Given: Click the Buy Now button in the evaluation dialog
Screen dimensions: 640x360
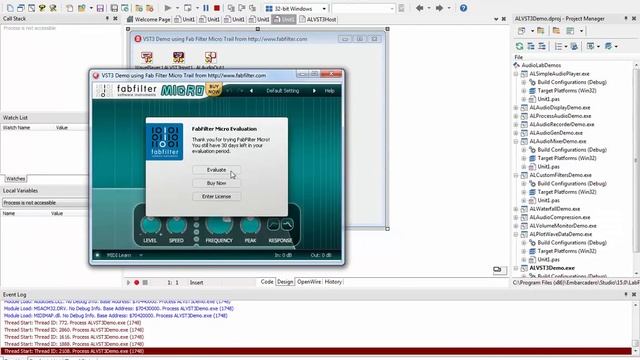Looking at the screenshot, I should coord(216,183).
